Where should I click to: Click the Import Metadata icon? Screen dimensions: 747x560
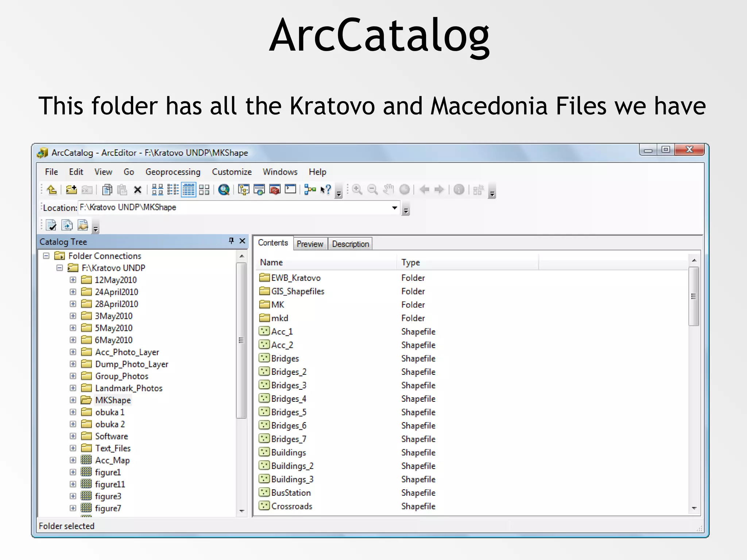point(67,225)
